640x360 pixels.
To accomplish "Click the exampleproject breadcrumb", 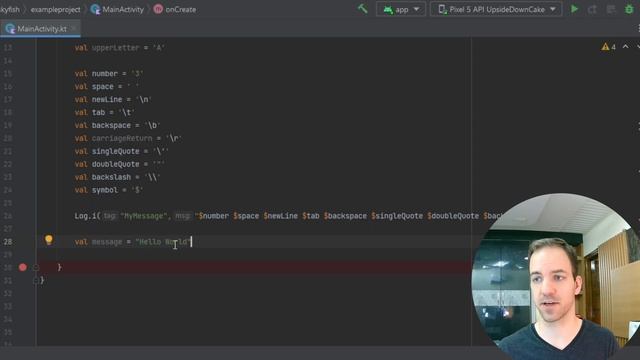I will pos(56,9).
